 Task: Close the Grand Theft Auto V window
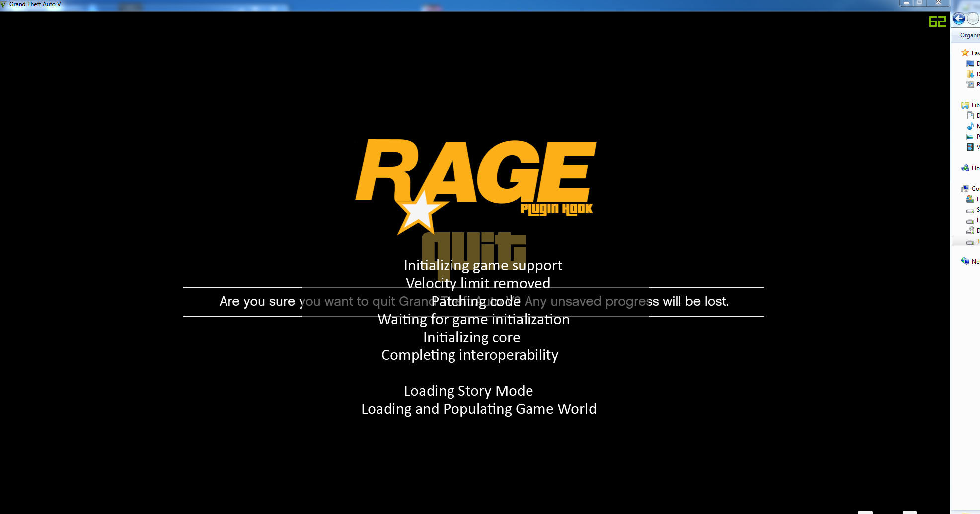pos(938,3)
